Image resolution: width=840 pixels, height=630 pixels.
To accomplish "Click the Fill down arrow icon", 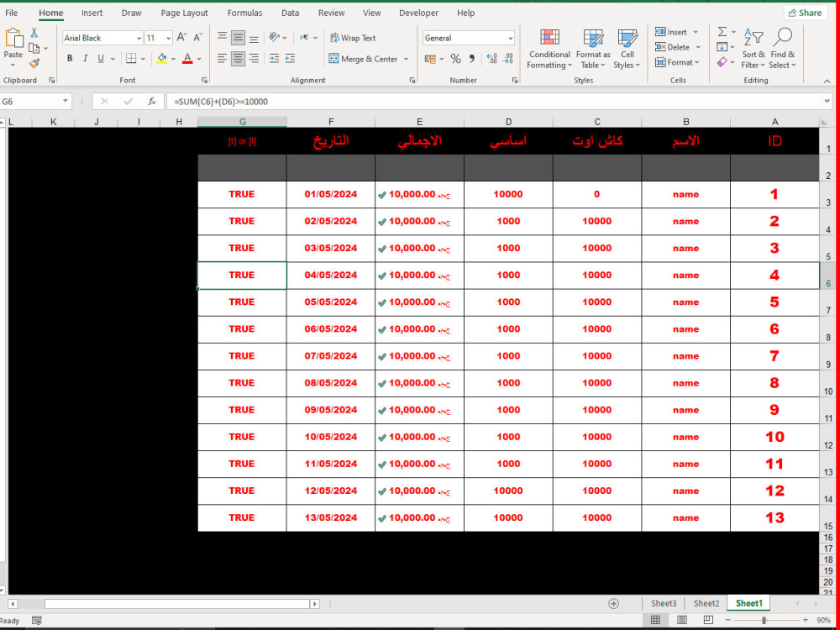I will click(x=722, y=47).
